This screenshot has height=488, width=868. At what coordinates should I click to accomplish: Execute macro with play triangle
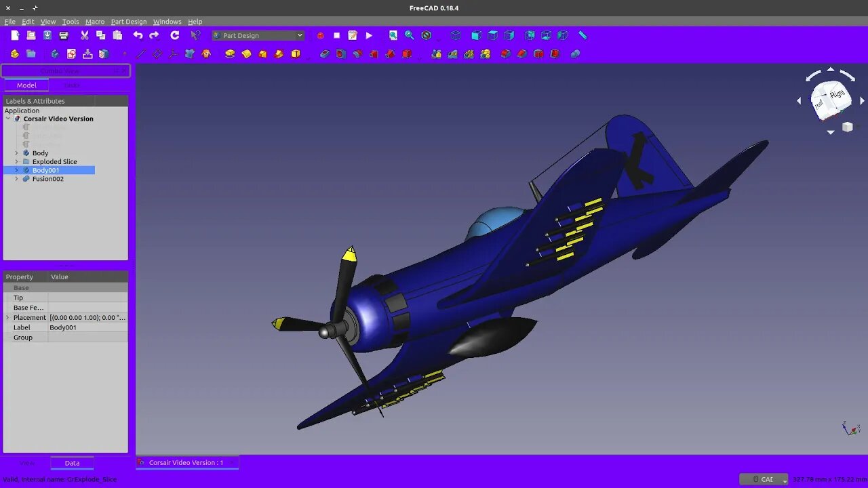369,35
